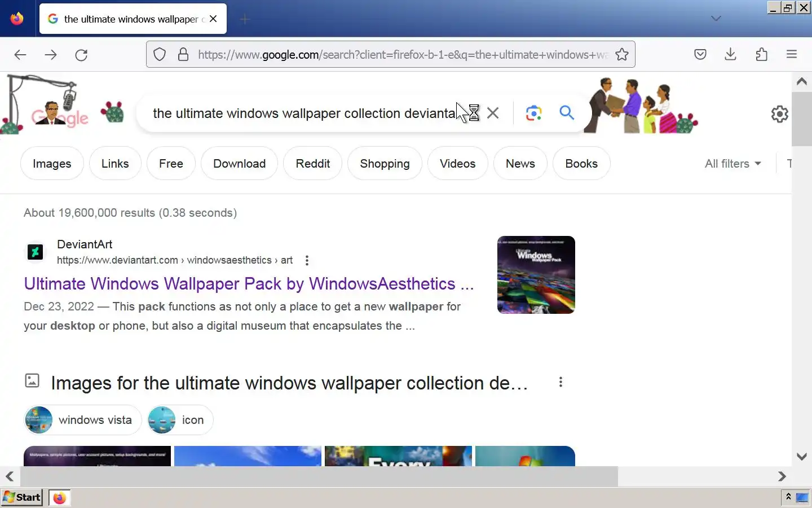The height and width of the screenshot is (508, 812).
Task: Open the All filters dropdown
Action: [x=733, y=164]
